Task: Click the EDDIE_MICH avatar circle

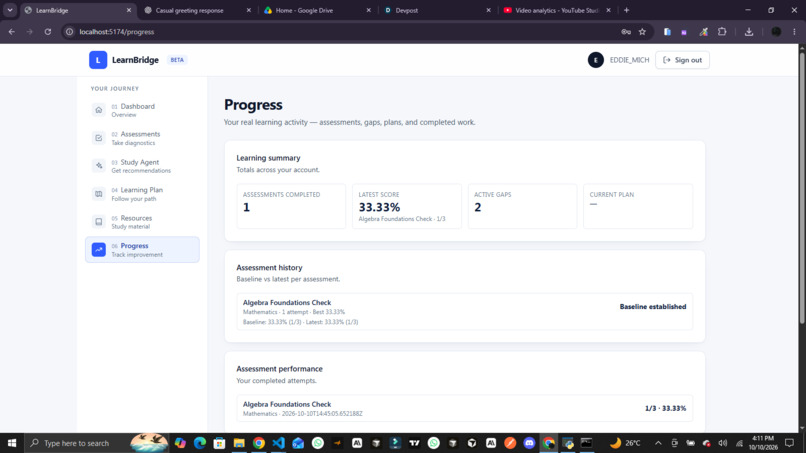Action: click(595, 60)
